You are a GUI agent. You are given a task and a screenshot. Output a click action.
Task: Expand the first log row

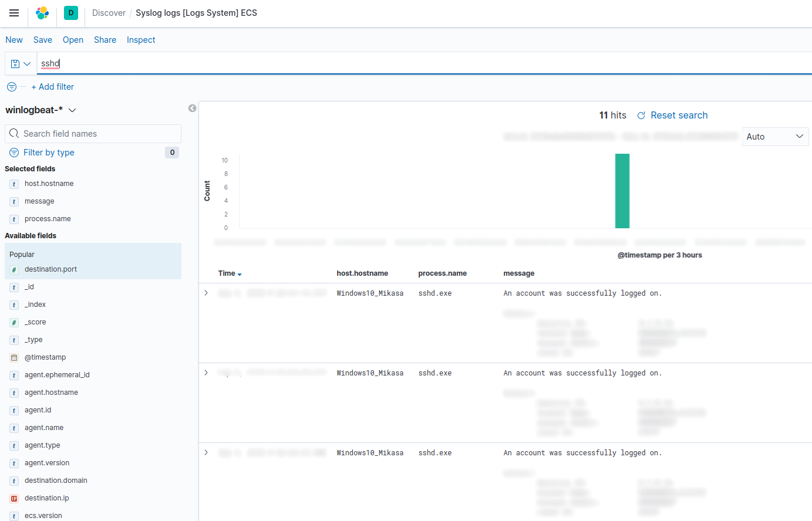click(206, 293)
